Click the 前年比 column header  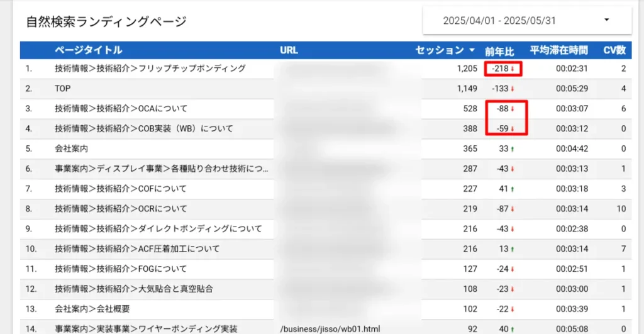pos(499,50)
